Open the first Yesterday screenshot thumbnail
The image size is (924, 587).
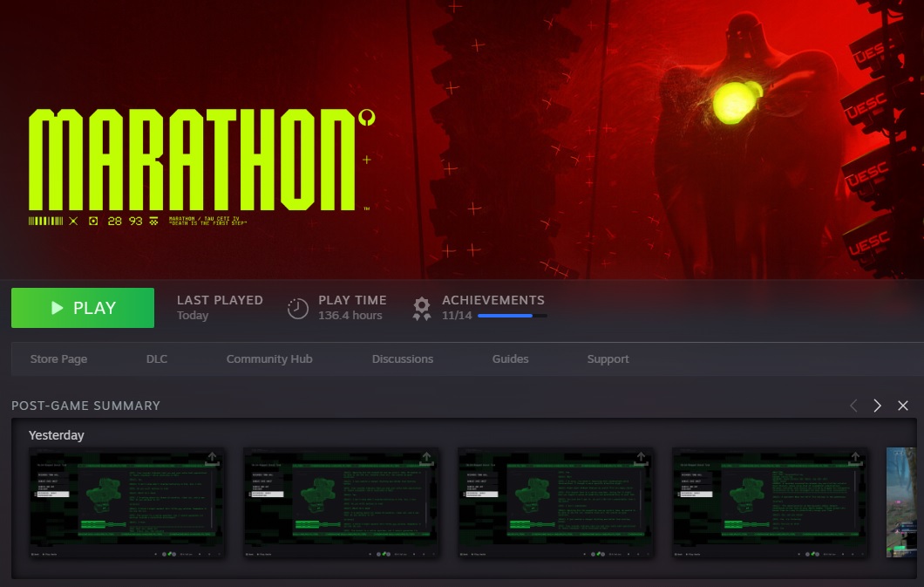126,502
